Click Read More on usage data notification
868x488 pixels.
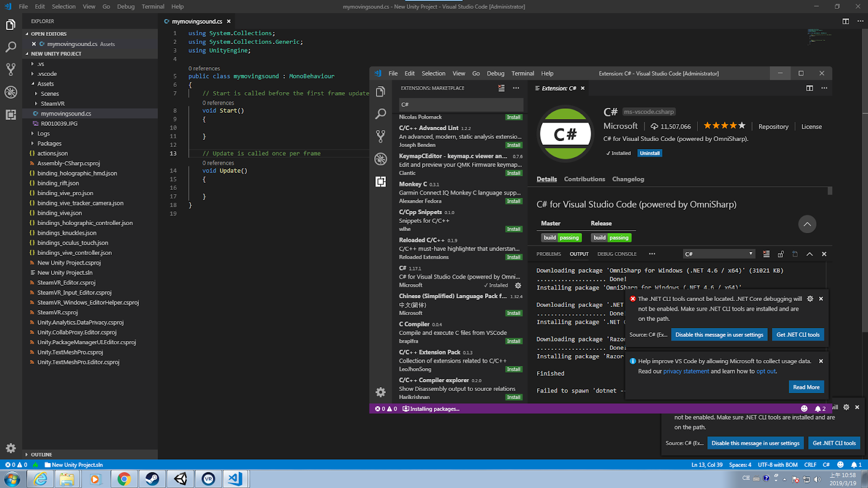point(806,387)
